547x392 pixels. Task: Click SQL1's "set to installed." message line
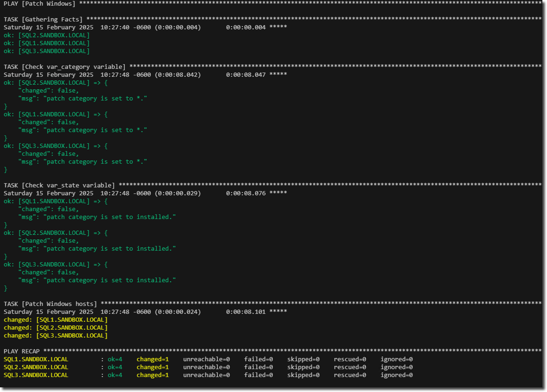(97, 217)
